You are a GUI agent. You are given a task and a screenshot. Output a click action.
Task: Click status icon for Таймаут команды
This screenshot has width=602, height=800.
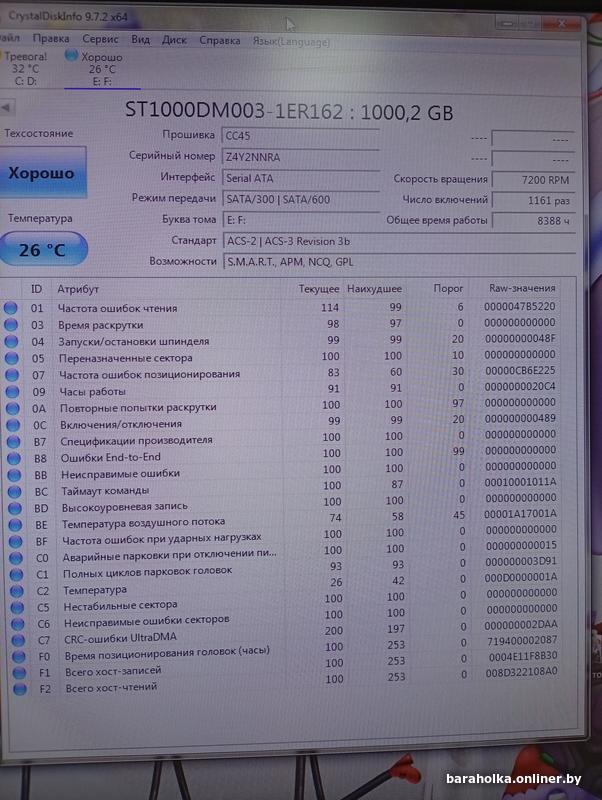[x=14, y=492]
